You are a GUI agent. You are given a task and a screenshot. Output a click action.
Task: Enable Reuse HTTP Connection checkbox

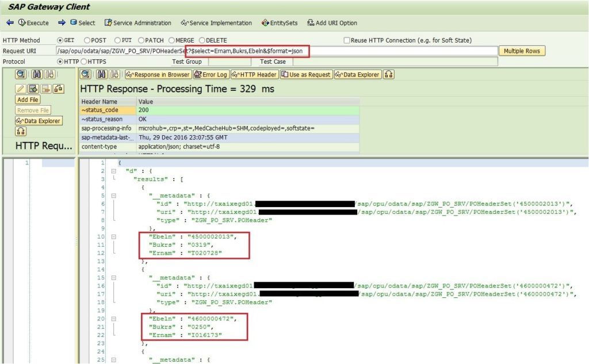point(347,40)
